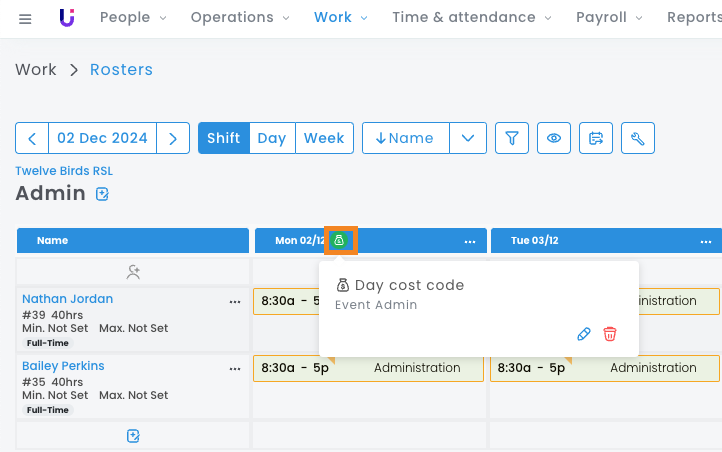Open the roster filter funnel icon
Viewport: 722px width, 452px height.
tap(512, 138)
